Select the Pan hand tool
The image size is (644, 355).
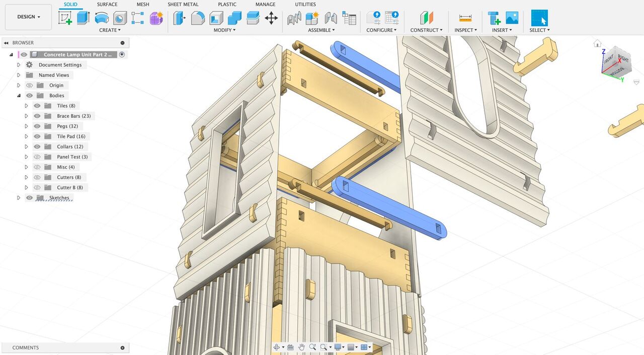tap(301, 347)
